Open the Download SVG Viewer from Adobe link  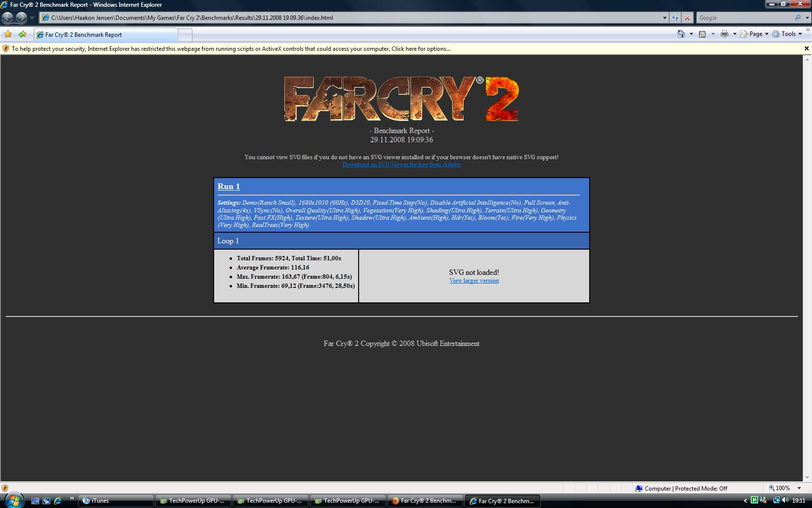(x=401, y=164)
